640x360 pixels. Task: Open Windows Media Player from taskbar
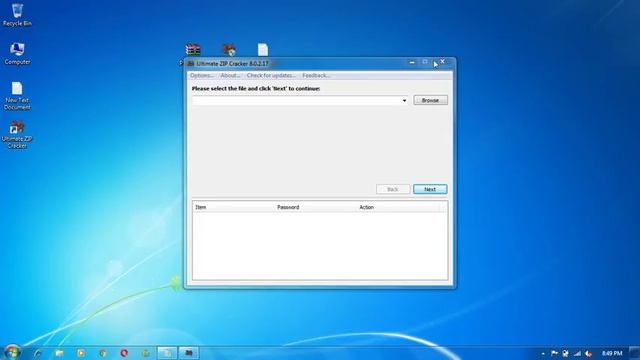coord(81,353)
